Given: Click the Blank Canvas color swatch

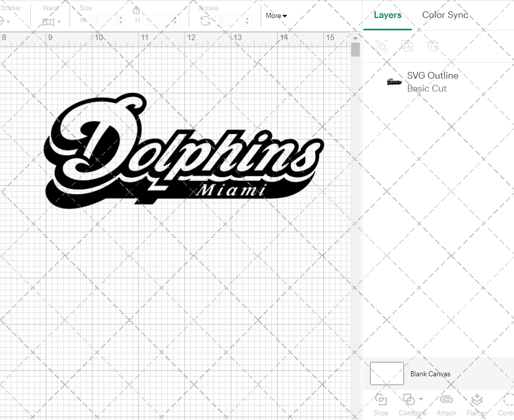Looking at the screenshot, I should pos(387,374).
